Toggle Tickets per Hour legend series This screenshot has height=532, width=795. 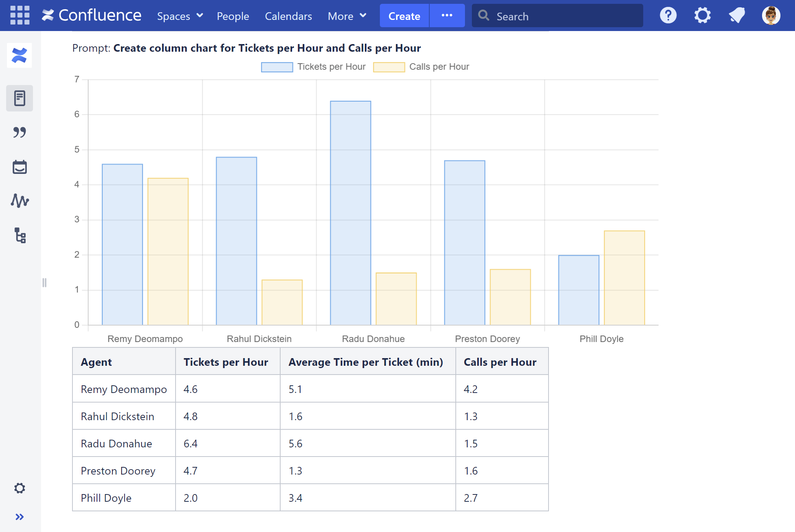[x=313, y=67]
